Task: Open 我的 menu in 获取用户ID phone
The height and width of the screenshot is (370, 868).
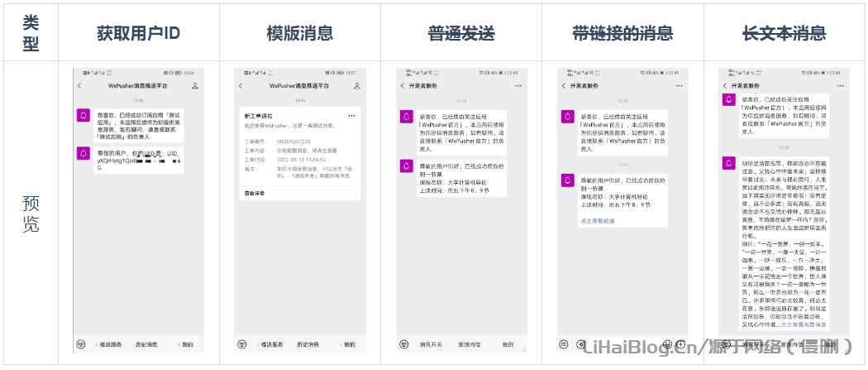Action: (186, 344)
